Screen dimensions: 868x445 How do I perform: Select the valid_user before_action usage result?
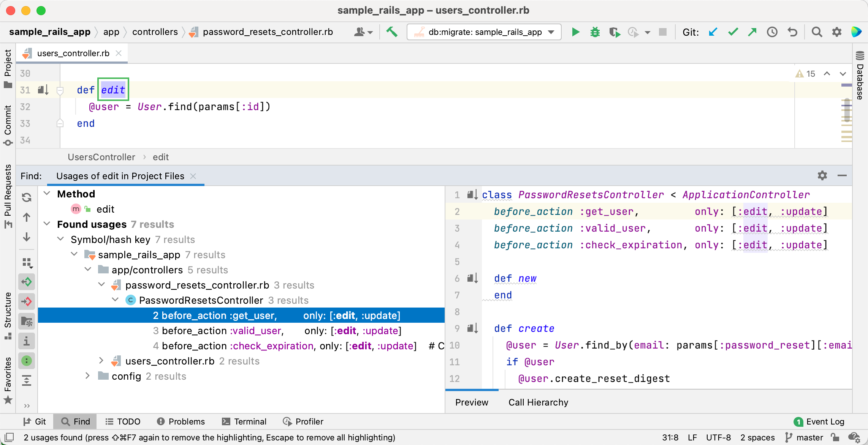coord(277,331)
